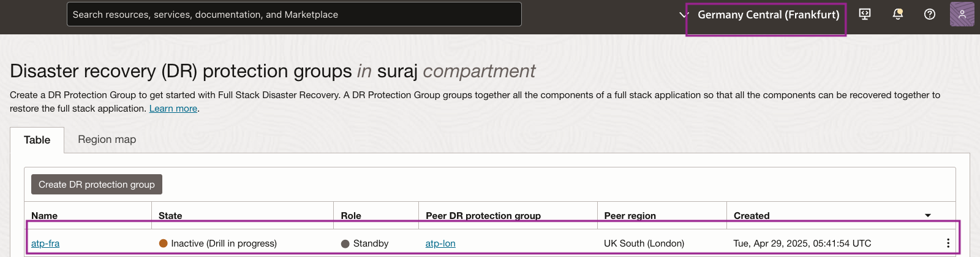Open the help question mark icon

[930, 14]
